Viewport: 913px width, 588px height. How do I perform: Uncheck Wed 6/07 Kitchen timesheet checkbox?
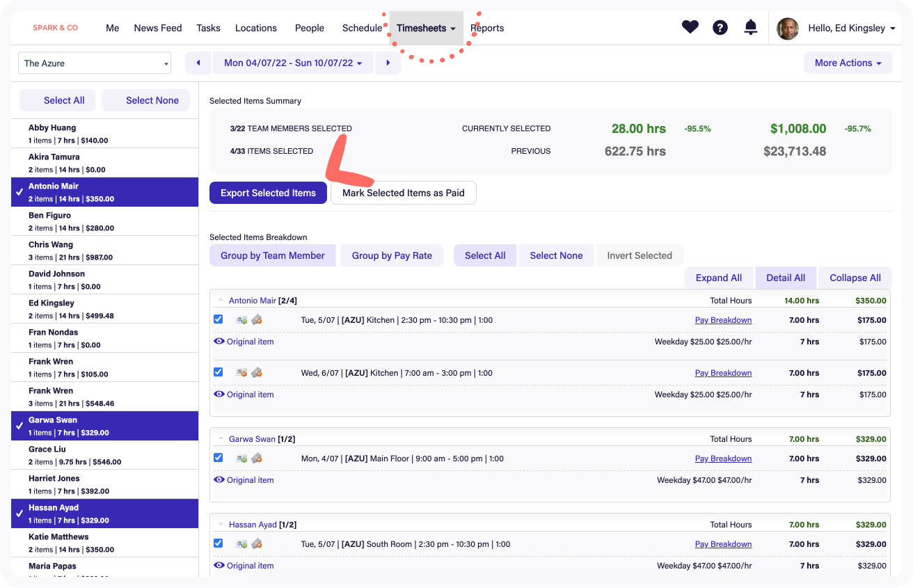219,372
